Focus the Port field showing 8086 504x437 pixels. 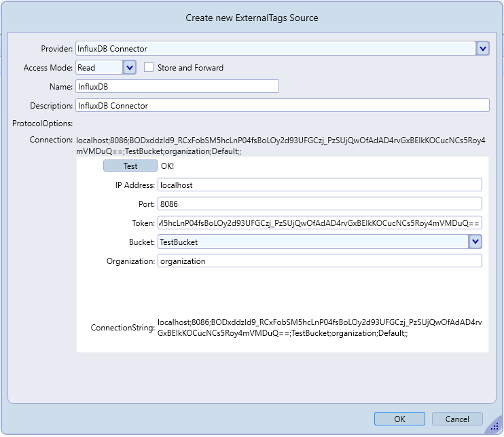click(319, 204)
